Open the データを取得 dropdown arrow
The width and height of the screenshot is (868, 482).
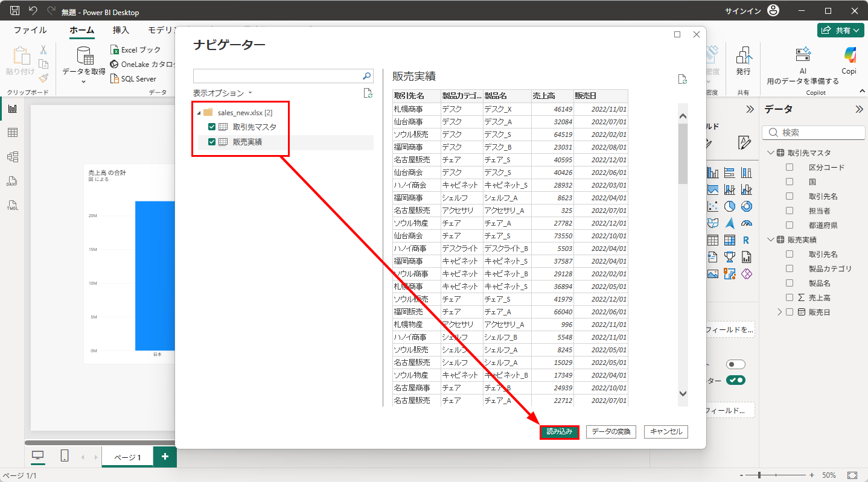click(x=84, y=81)
